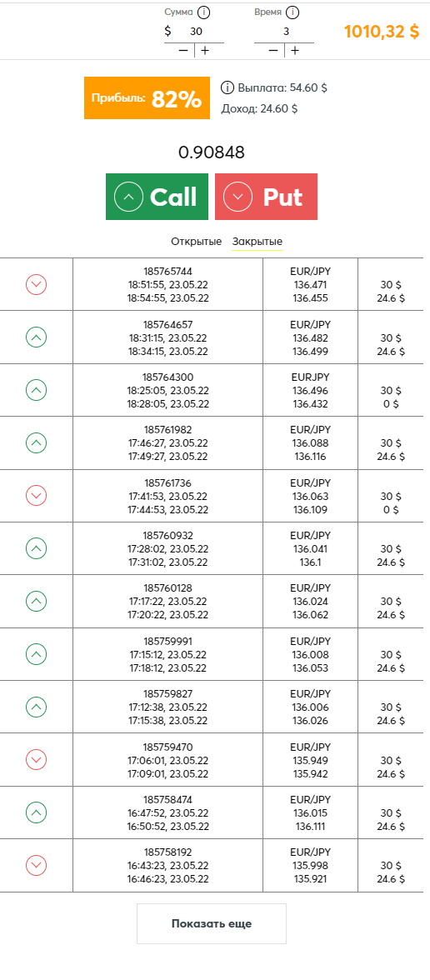Click green up-arrow icon of trade 185758474

click(37, 812)
